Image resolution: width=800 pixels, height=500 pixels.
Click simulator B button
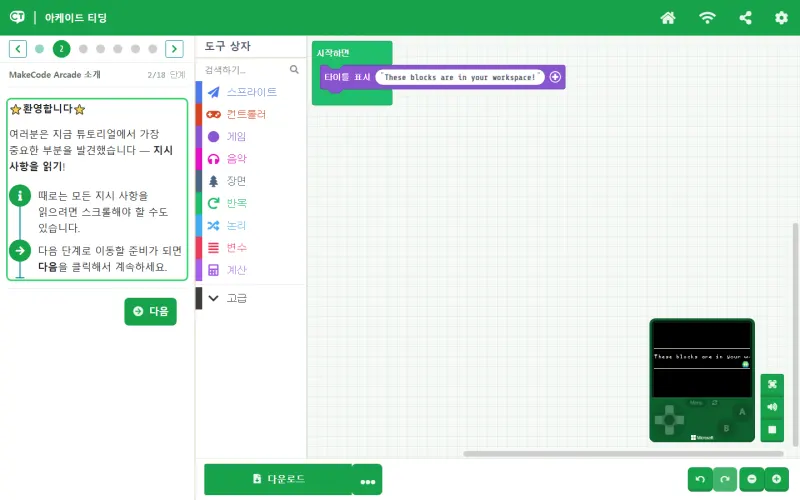pos(726,428)
